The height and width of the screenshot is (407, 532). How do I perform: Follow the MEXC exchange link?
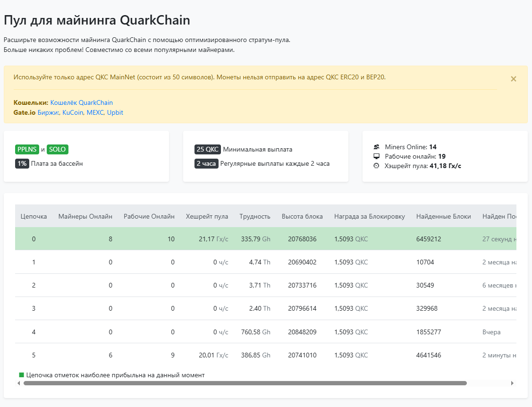tap(95, 112)
